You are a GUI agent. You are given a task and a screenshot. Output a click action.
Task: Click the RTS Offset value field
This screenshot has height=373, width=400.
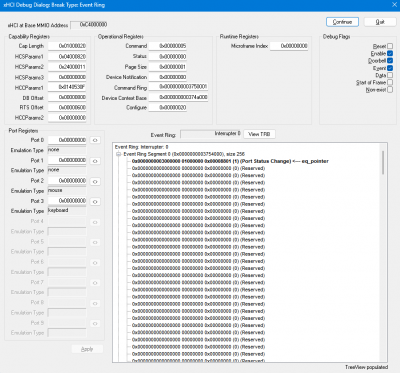[x=67, y=107]
